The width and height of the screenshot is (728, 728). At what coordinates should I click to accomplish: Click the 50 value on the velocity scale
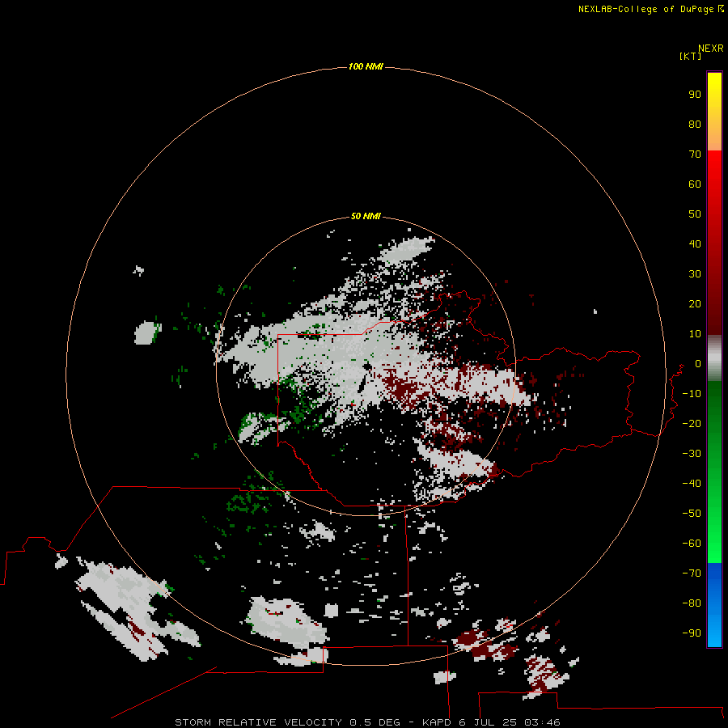(695, 214)
